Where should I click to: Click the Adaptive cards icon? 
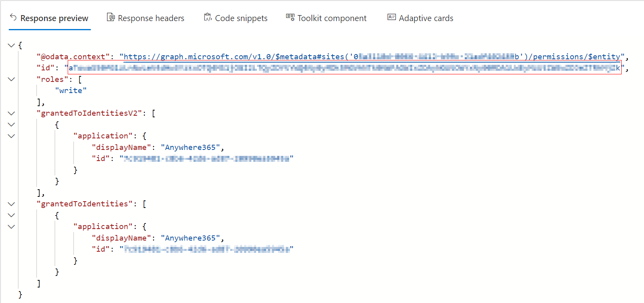point(391,17)
